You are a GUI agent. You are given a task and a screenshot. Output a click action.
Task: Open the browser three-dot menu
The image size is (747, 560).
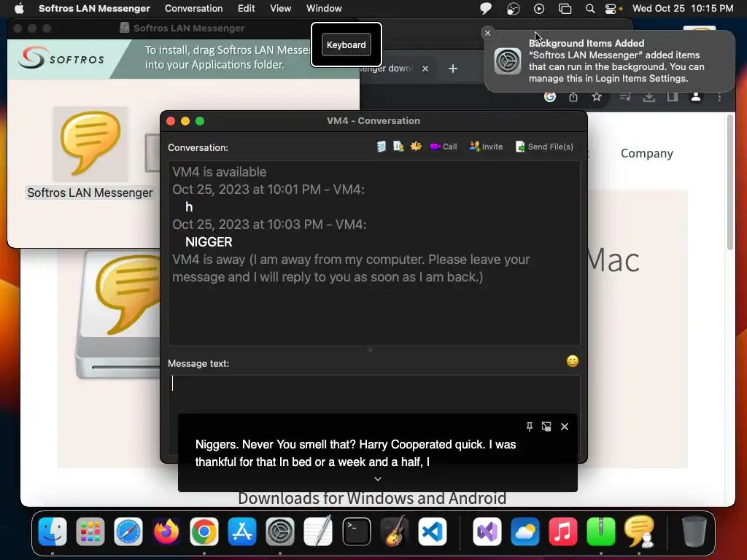point(719,97)
